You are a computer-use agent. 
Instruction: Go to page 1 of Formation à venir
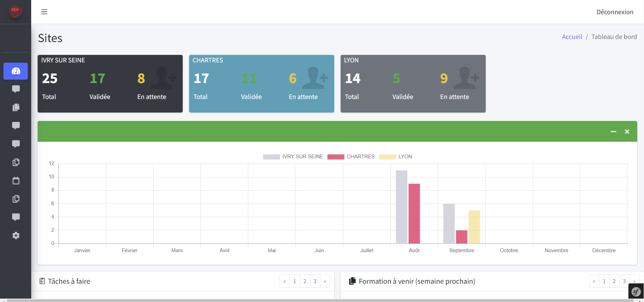[604, 281]
